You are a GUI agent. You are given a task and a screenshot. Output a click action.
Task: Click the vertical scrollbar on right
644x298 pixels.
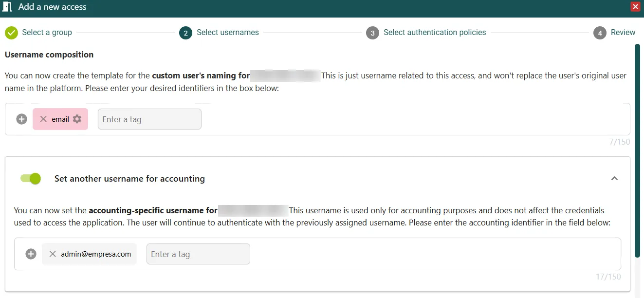637,151
